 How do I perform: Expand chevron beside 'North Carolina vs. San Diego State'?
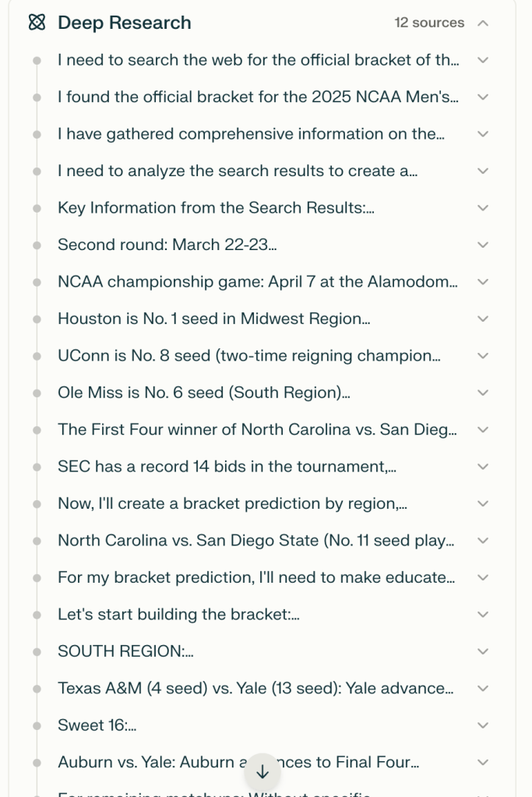coord(483,541)
